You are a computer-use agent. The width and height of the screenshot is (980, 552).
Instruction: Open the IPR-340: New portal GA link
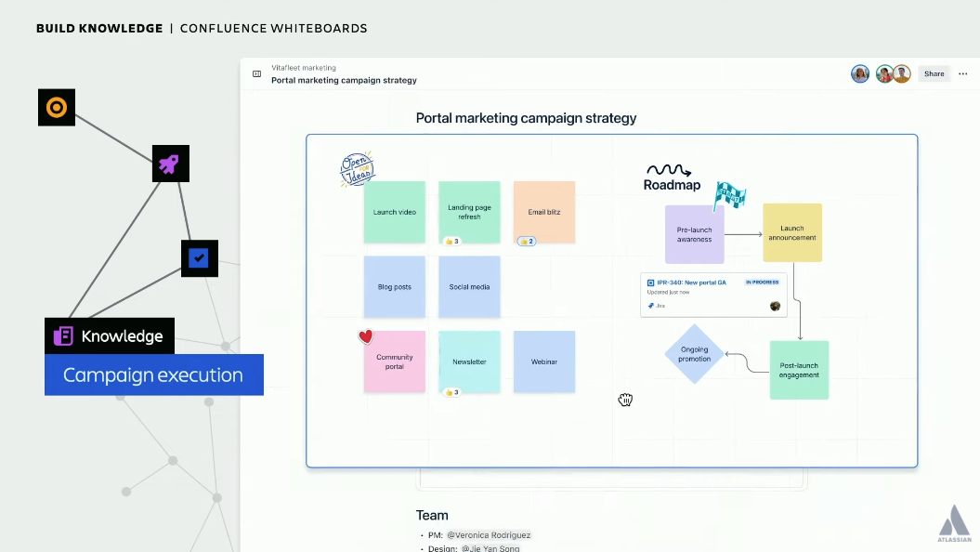(692, 283)
